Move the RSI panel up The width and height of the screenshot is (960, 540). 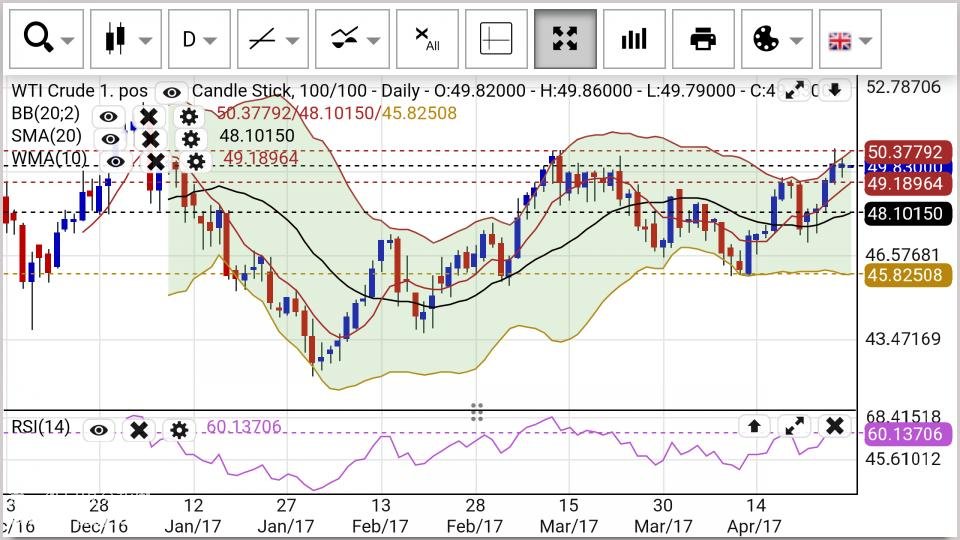(x=755, y=427)
